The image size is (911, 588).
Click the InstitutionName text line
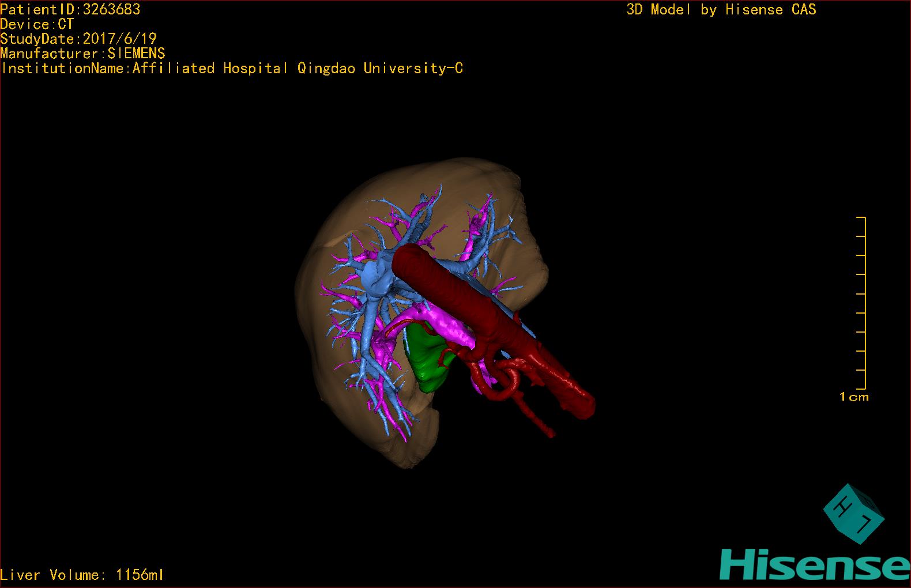tap(232, 69)
